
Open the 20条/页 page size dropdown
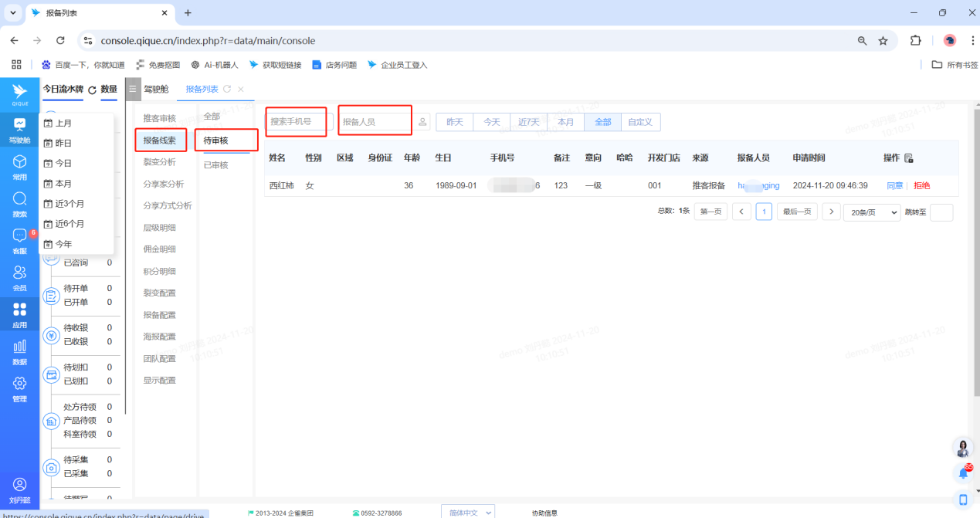(871, 212)
